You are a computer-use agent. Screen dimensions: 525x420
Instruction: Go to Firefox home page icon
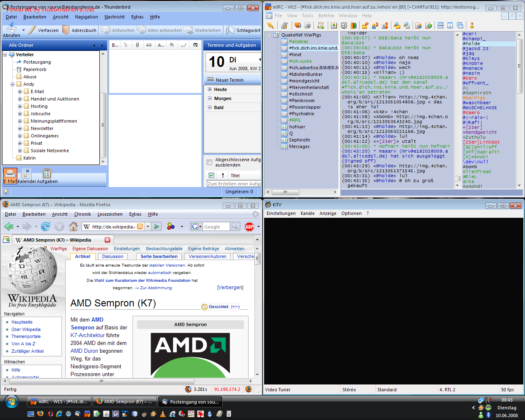click(73, 226)
